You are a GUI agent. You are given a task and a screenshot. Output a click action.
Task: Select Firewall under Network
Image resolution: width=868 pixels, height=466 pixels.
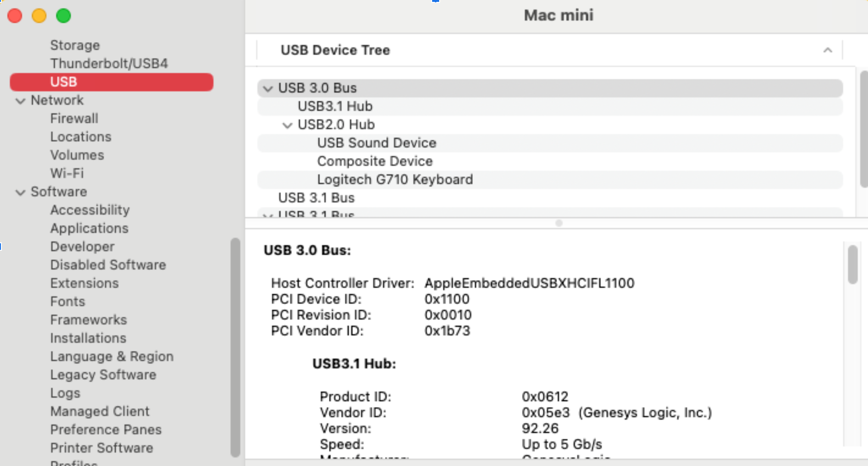(x=74, y=118)
